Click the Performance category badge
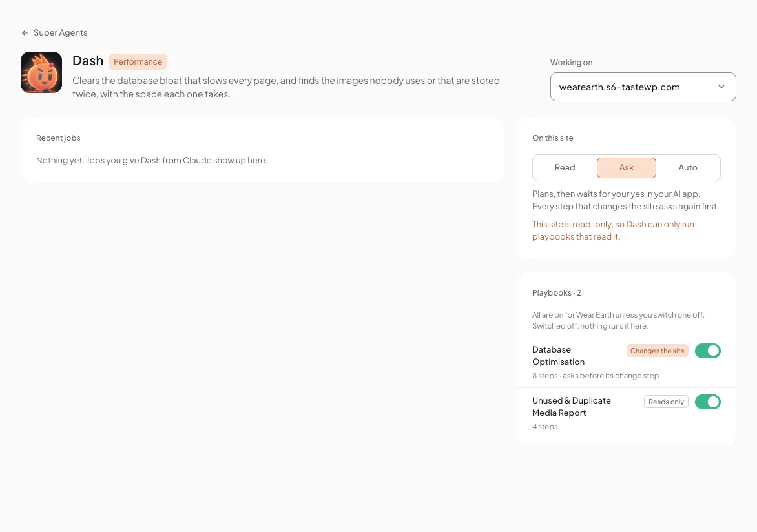Image resolution: width=757 pixels, height=532 pixels. click(138, 62)
